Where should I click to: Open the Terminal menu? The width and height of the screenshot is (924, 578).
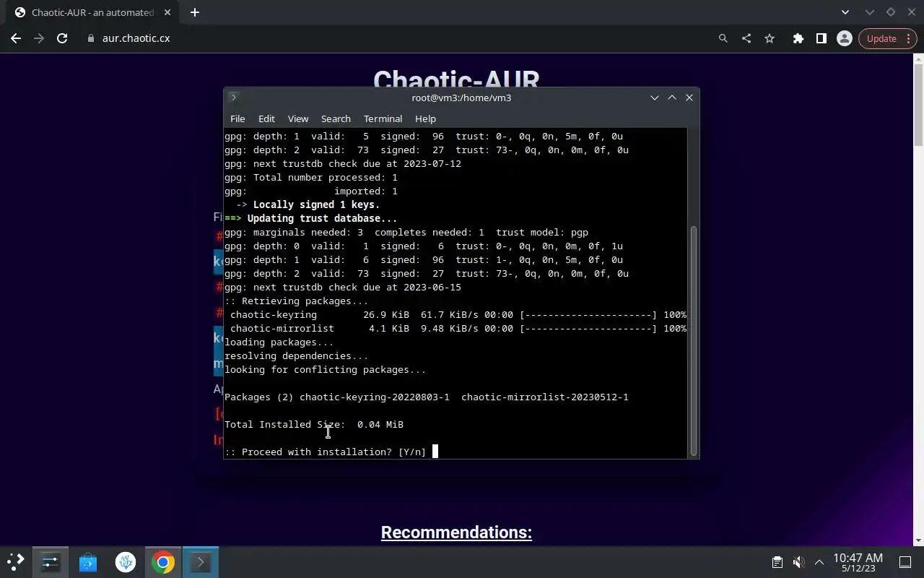coord(383,118)
